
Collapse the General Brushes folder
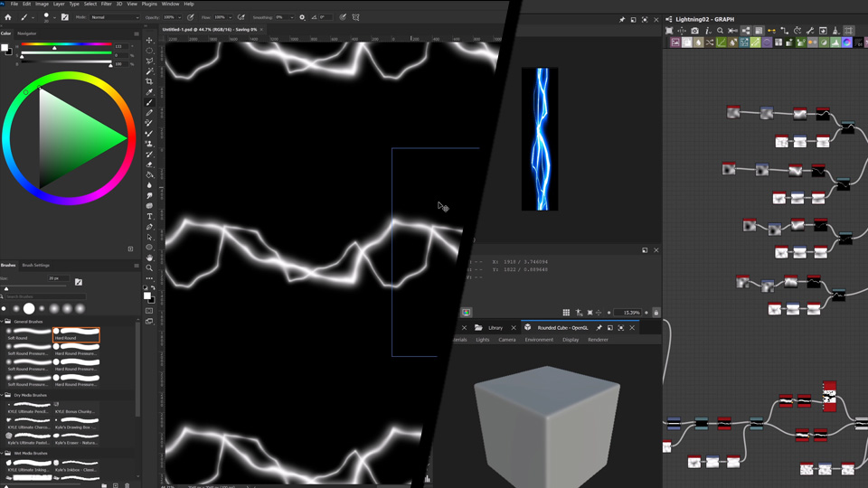pos(3,322)
